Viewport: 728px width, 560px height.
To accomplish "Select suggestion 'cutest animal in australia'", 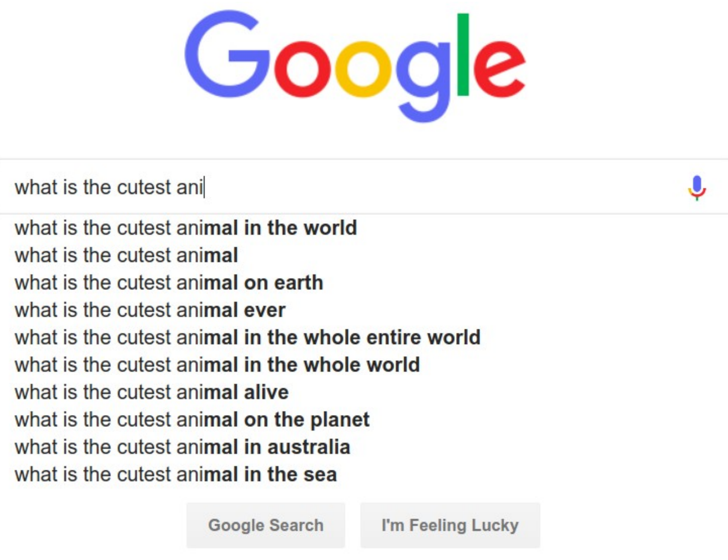I will coord(182,447).
